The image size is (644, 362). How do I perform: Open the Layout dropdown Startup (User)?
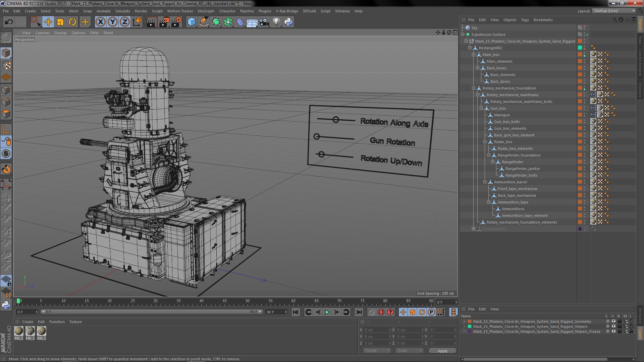[614, 11]
